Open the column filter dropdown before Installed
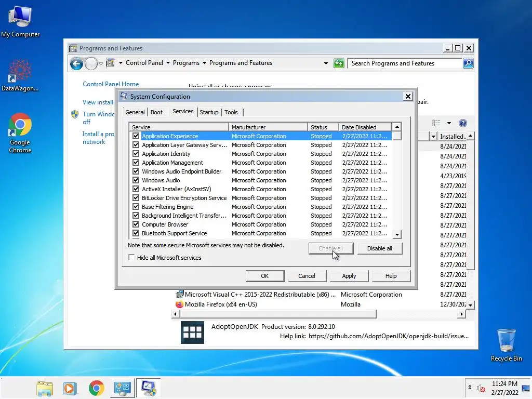 [x=433, y=137]
